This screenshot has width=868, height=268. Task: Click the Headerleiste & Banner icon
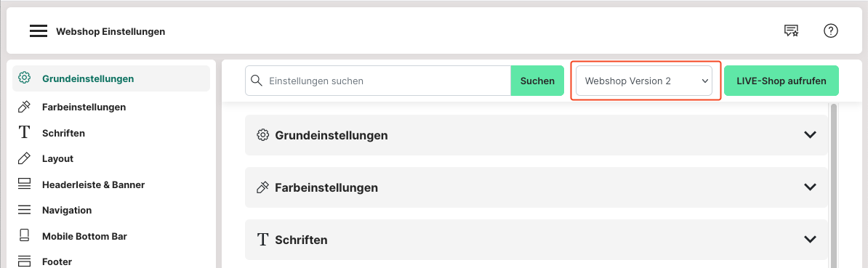coord(24,184)
